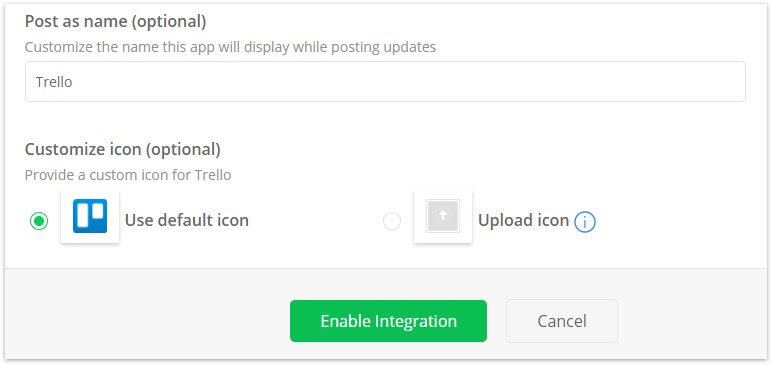Open the info tooltip beside Upload icon
This screenshot has height=365, width=772.
tap(585, 222)
